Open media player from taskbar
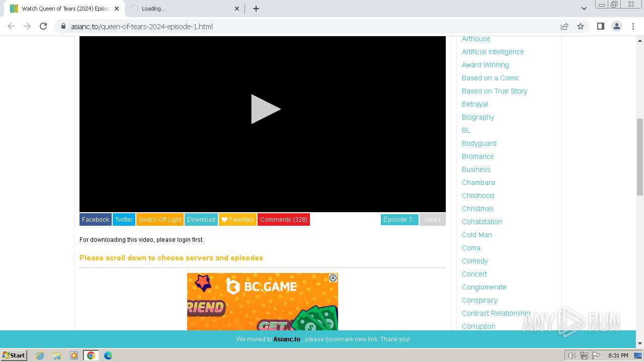This screenshot has height=362, width=644. (74, 355)
